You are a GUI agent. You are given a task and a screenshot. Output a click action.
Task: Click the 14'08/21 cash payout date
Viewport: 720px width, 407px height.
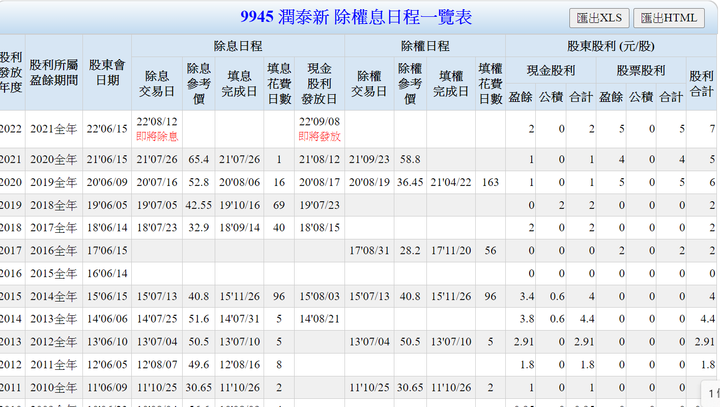click(319, 319)
